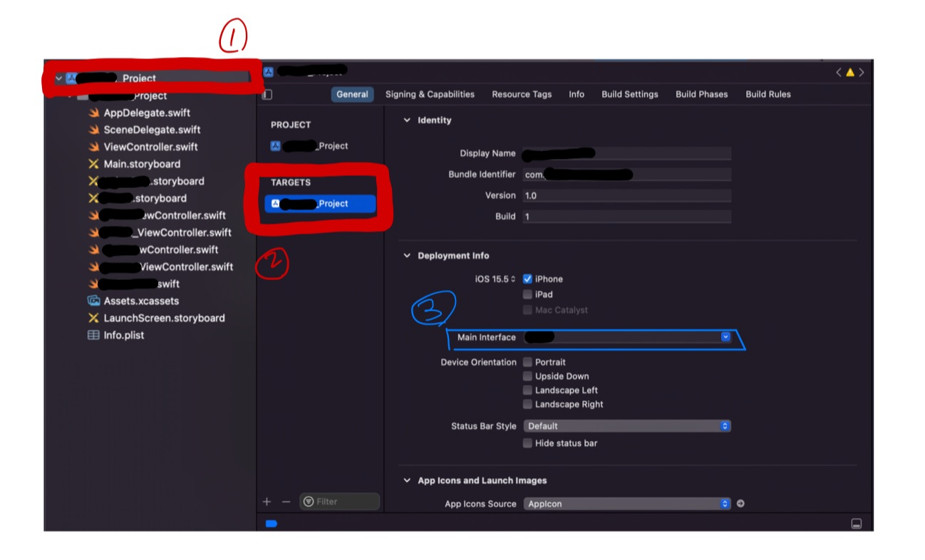
Task: Switch to the General tab
Action: coord(352,94)
